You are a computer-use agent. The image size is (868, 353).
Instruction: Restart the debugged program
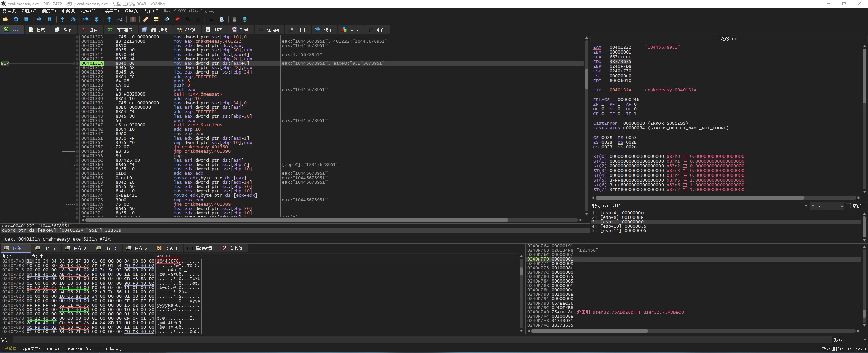(x=16, y=19)
